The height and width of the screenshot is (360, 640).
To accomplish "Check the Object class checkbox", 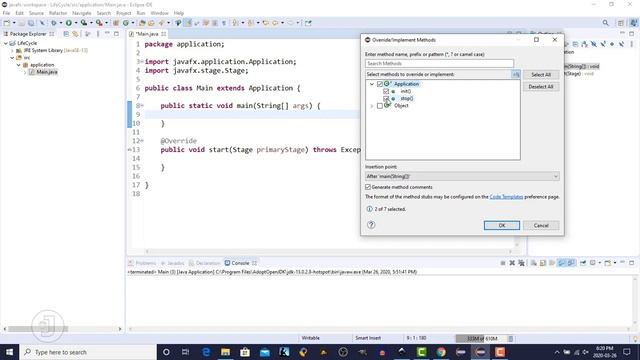I will coord(380,106).
